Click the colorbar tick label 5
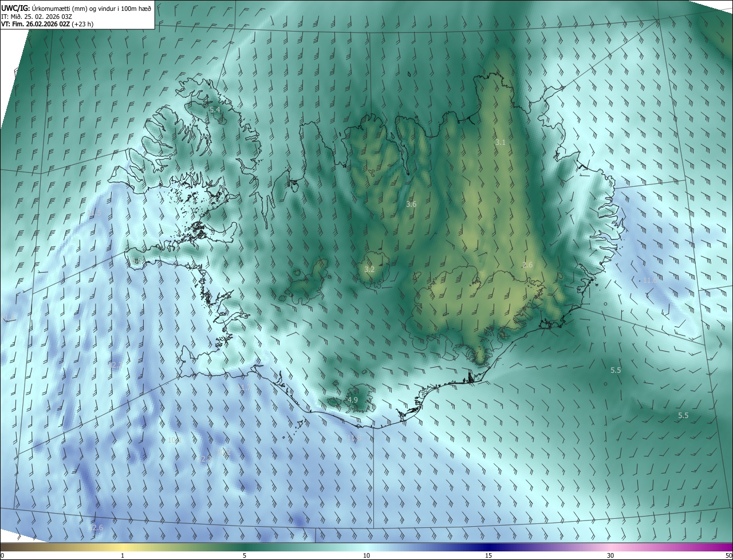Screen dimensions: 733x560 [x=245, y=555]
